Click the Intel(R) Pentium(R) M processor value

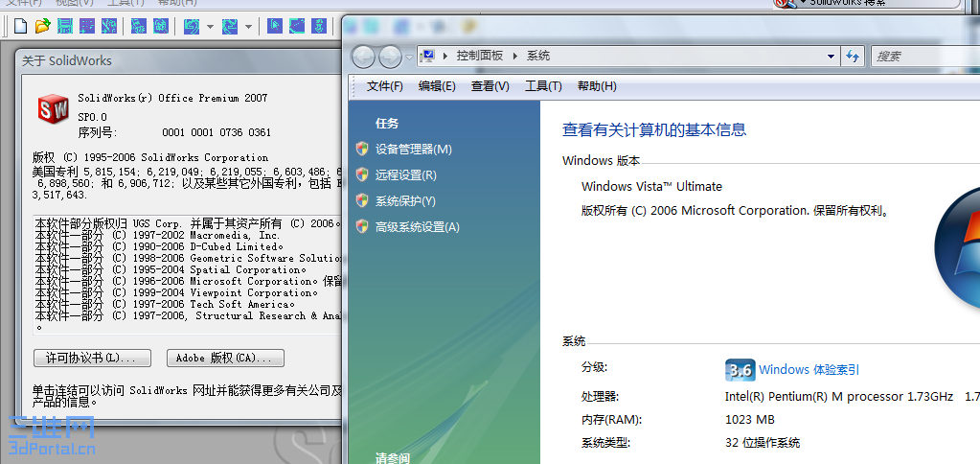pos(839,397)
